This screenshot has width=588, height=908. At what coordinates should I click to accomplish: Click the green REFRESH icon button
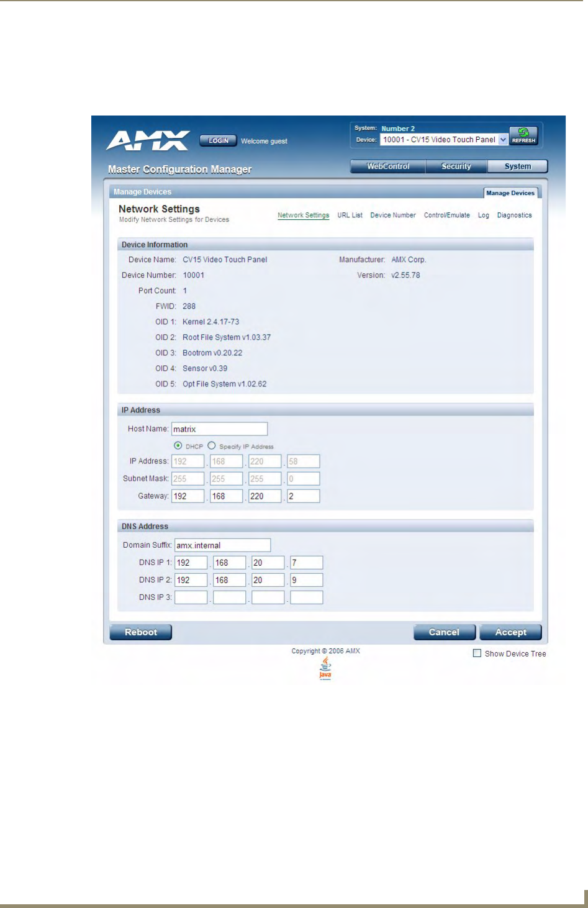coord(523,135)
